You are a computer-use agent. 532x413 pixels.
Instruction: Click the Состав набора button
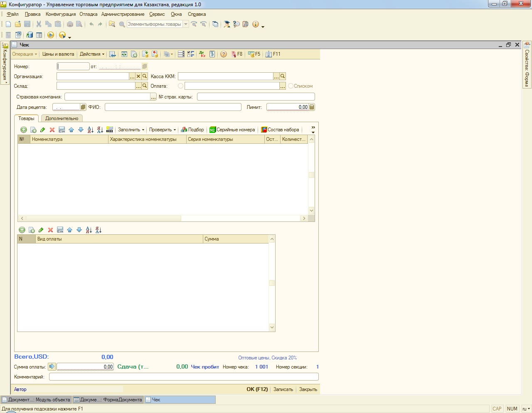(280, 130)
